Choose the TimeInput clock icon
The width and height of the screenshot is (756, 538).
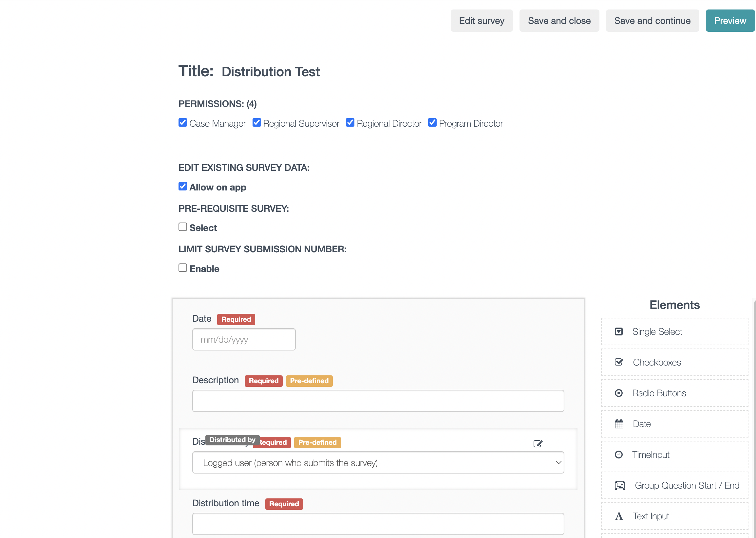click(x=618, y=455)
